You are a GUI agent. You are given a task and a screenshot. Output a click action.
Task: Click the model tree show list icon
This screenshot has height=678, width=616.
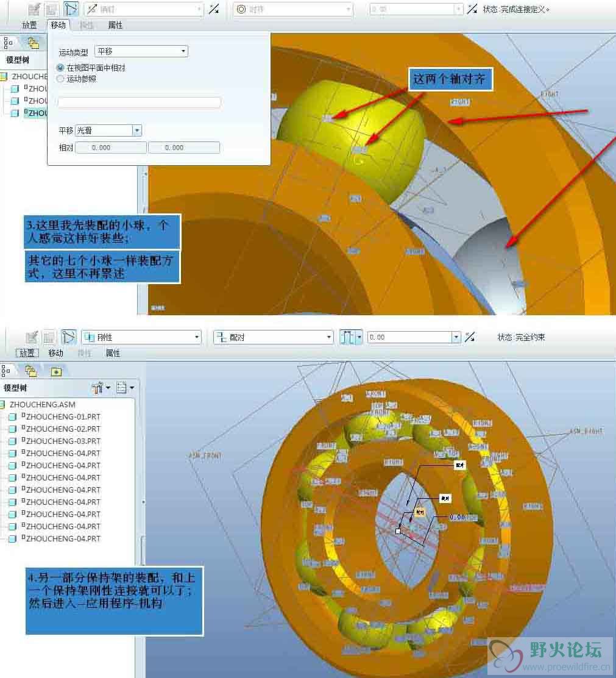(121, 388)
